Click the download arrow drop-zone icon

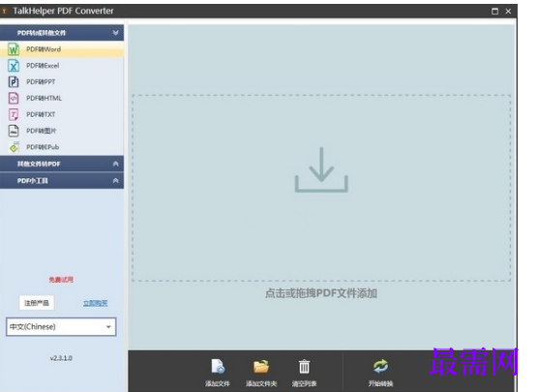321,170
